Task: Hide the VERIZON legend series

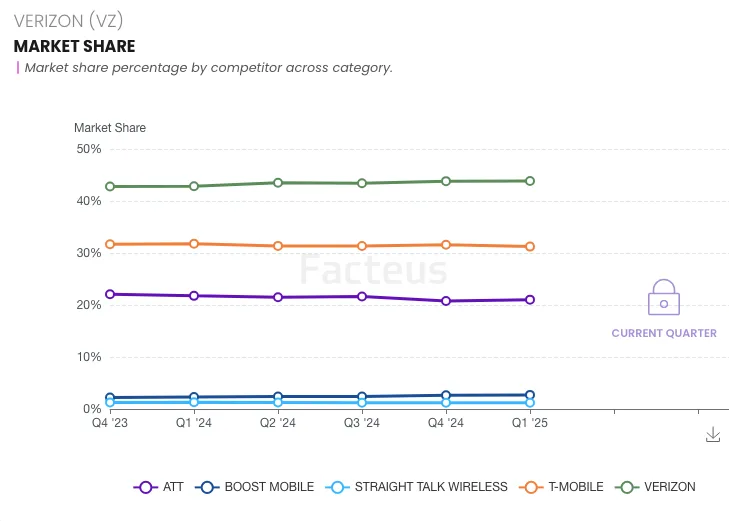Action: click(657, 487)
